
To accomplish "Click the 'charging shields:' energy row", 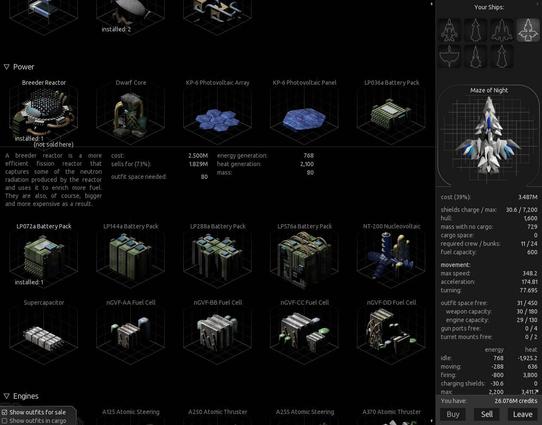I will click(489, 384).
